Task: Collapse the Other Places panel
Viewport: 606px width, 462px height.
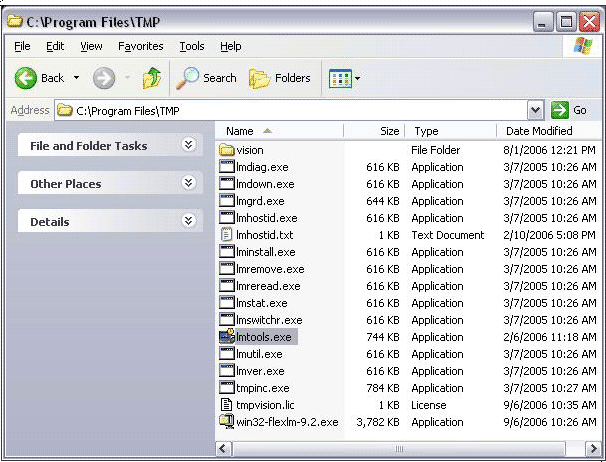Action: pos(187,183)
